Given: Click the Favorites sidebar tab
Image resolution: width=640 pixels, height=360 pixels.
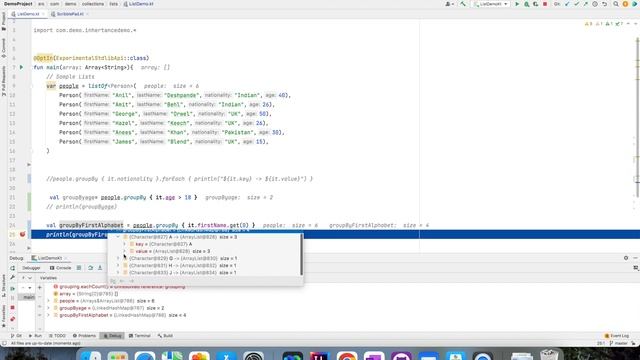Looking at the screenshot, I should 4,316.
